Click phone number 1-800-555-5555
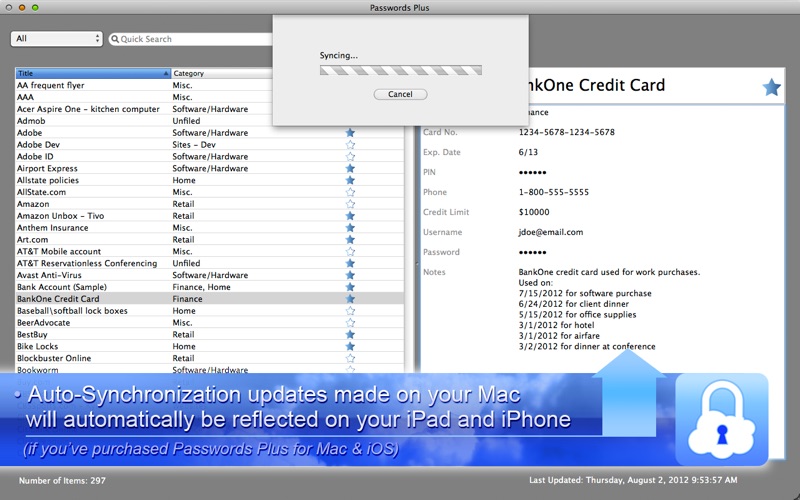Image resolution: width=800 pixels, height=500 pixels. coord(554,192)
